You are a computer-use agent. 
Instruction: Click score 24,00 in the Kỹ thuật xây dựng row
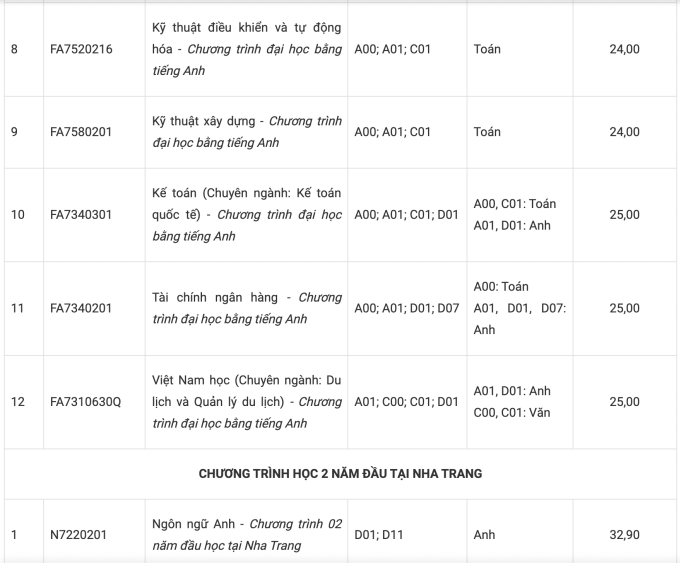pos(624,132)
